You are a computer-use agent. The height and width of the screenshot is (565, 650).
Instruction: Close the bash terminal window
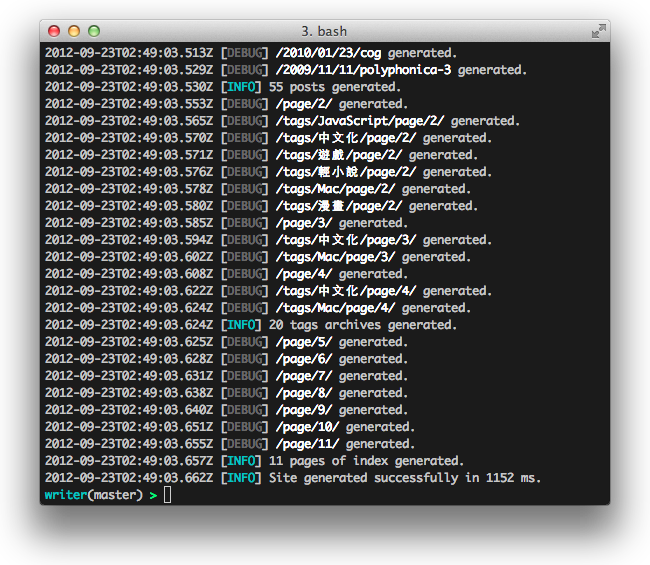54,32
